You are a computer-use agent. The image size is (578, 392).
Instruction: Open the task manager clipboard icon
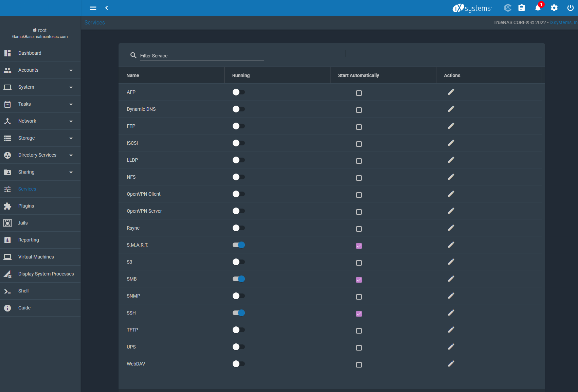[521, 8]
